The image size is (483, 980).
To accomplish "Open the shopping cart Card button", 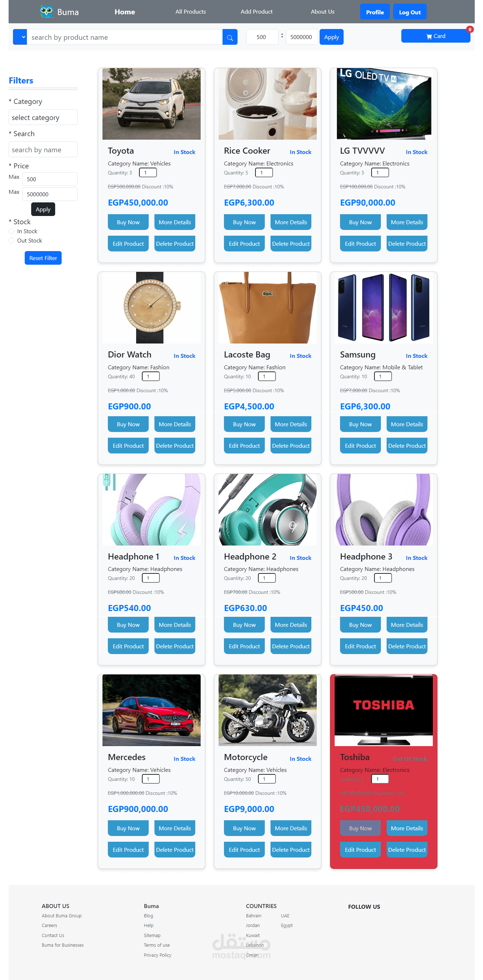I will 435,36.
